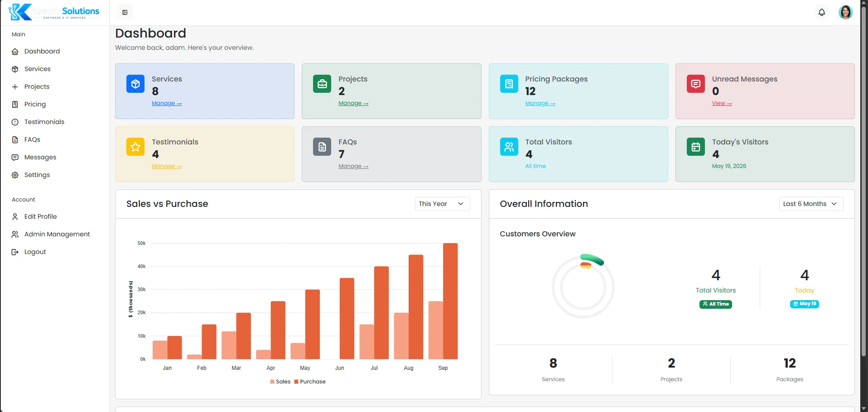Open the This Year dropdown
Image resolution: width=868 pixels, height=412 pixels.
pyautogui.click(x=442, y=204)
